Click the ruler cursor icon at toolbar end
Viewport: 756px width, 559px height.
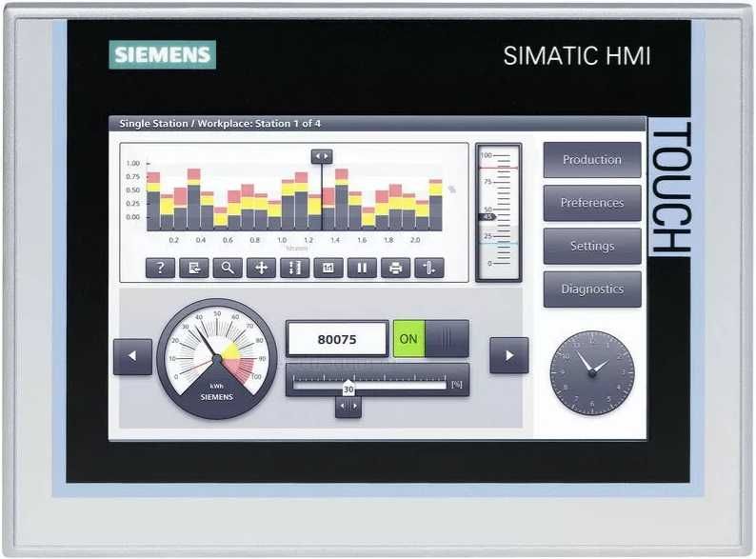(x=429, y=268)
